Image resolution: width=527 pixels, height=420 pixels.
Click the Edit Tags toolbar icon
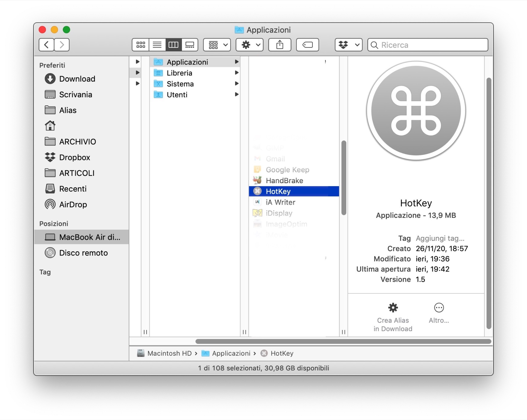click(307, 45)
